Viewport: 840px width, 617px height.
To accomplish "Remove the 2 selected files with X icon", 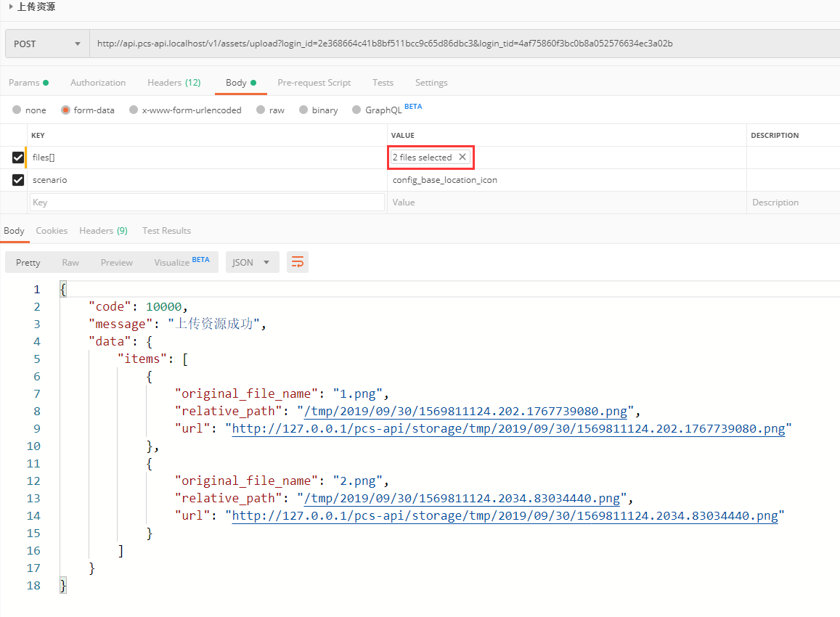I will (x=462, y=158).
